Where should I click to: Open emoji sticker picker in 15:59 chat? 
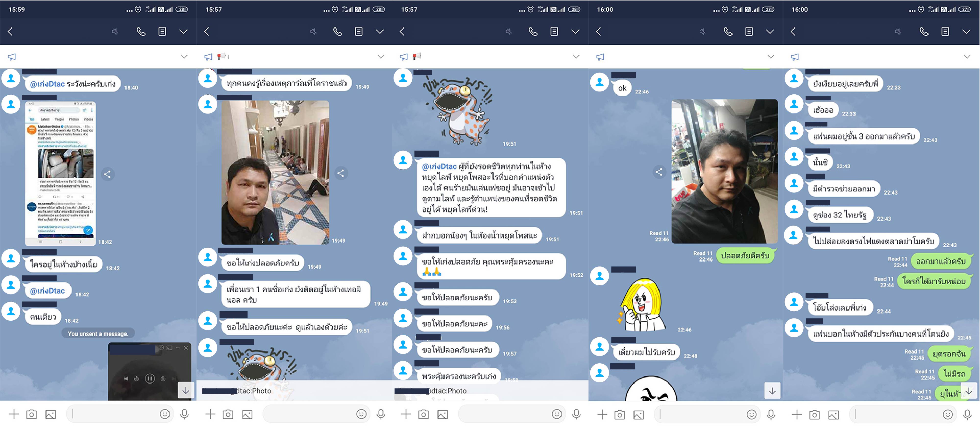point(165,414)
